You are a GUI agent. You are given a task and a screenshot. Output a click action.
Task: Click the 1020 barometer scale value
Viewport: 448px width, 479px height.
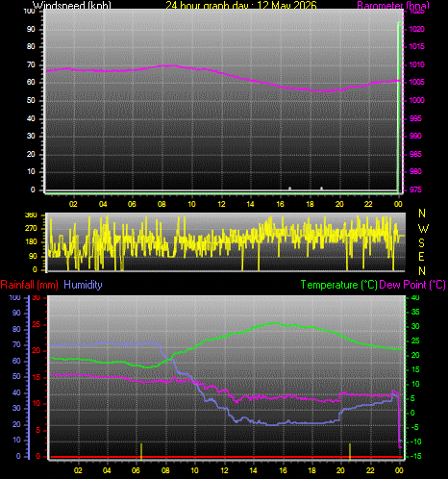pos(416,29)
